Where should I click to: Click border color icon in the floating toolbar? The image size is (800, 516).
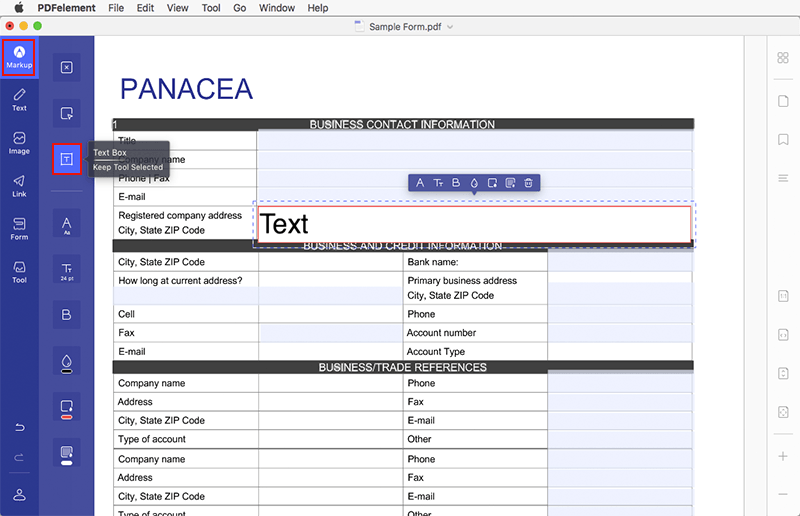tap(492, 183)
